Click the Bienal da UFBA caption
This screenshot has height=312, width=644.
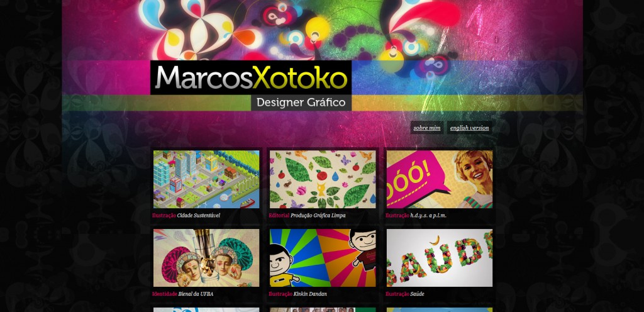click(x=196, y=294)
